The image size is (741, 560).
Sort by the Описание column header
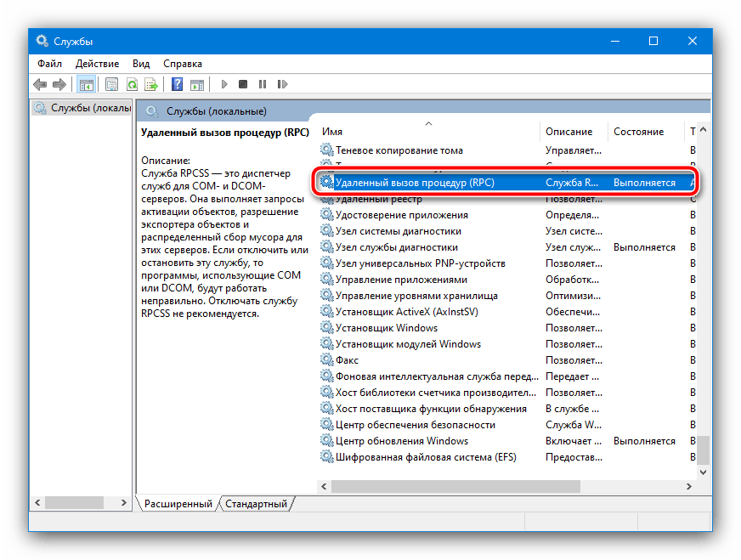(574, 132)
